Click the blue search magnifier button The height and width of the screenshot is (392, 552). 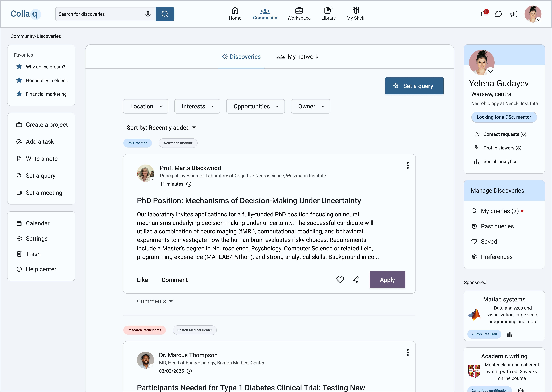tap(165, 14)
